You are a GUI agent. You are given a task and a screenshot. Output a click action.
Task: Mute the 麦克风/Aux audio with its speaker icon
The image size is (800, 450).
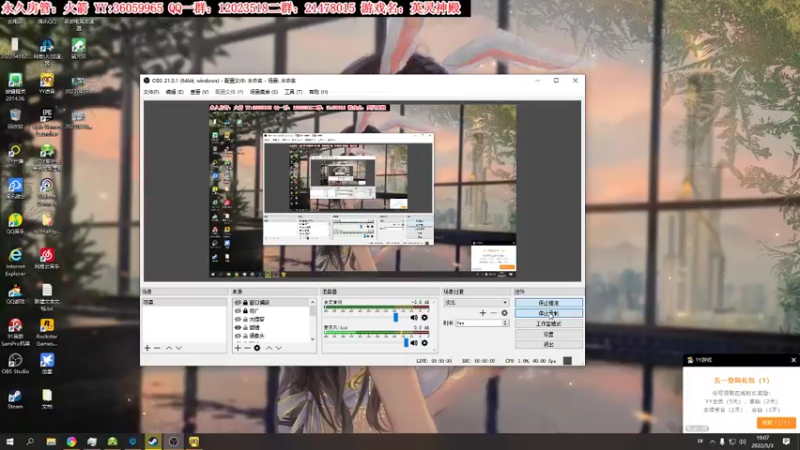pos(414,343)
